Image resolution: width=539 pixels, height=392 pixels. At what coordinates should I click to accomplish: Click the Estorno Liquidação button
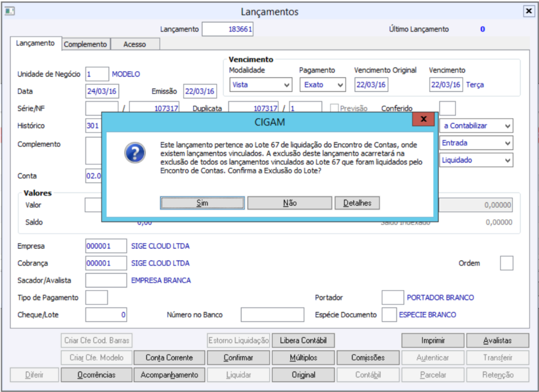coord(238,340)
